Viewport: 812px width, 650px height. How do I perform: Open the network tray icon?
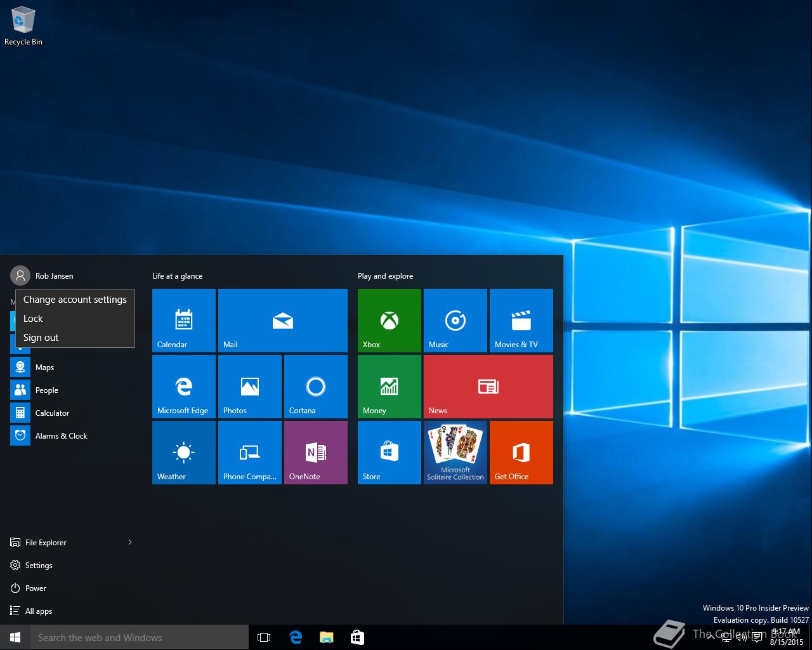coord(727,637)
